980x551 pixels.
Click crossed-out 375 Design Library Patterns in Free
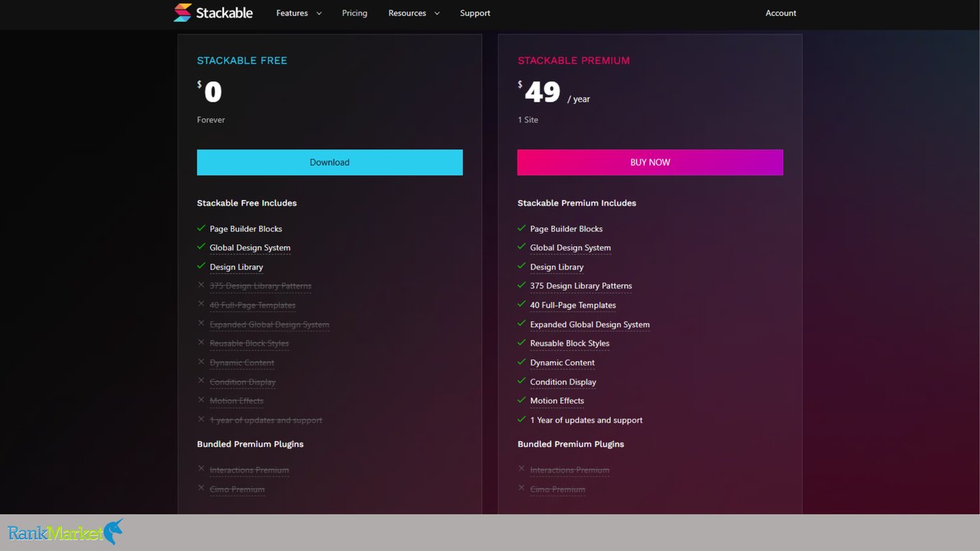pyautogui.click(x=260, y=286)
